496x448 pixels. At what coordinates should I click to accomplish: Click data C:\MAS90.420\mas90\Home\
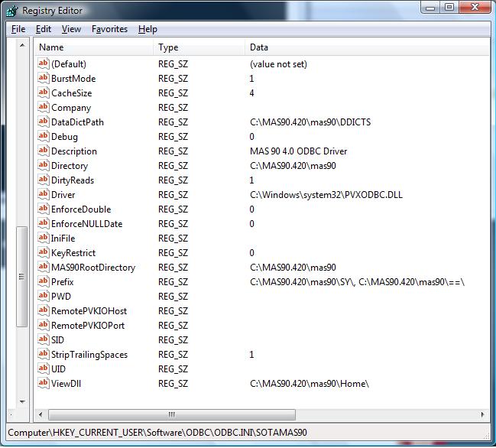(x=310, y=384)
